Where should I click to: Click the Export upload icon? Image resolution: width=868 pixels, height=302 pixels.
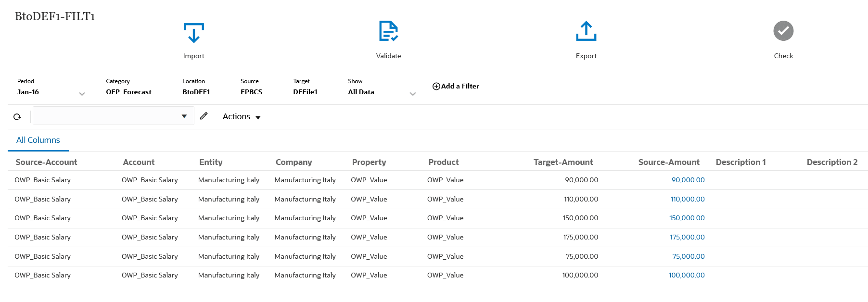click(x=586, y=31)
